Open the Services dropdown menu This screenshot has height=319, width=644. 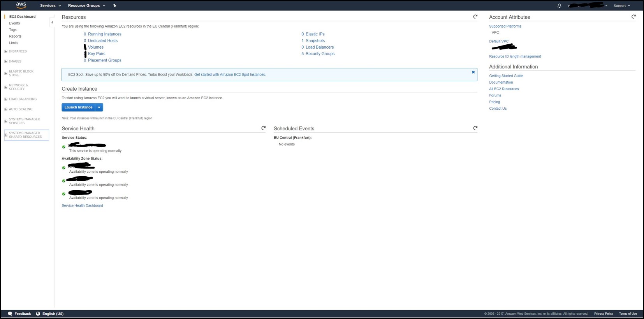point(51,5)
